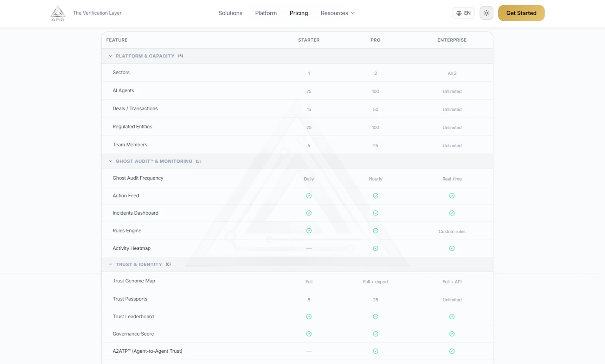
Task: Click Action Feed Enterprise check icon
Action: 452,196
